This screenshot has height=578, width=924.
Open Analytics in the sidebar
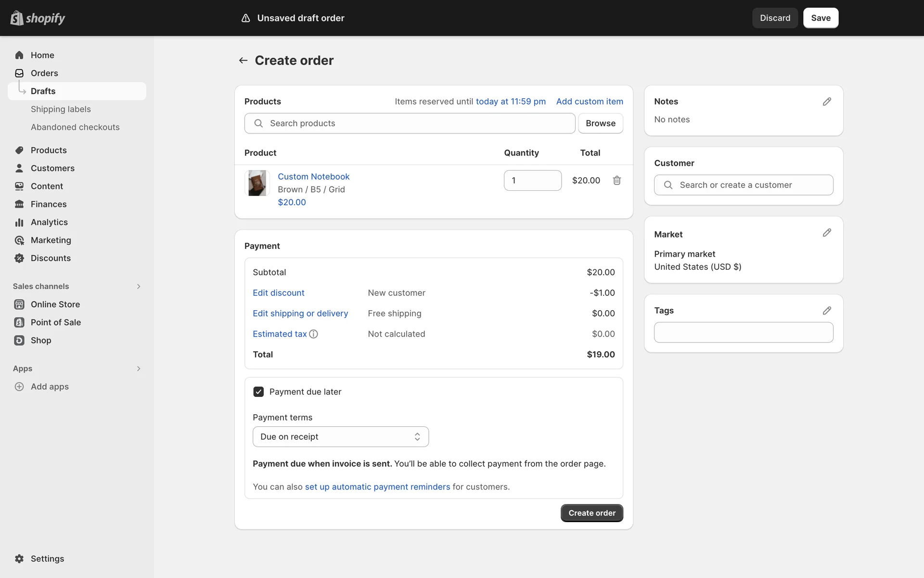click(49, 222)
